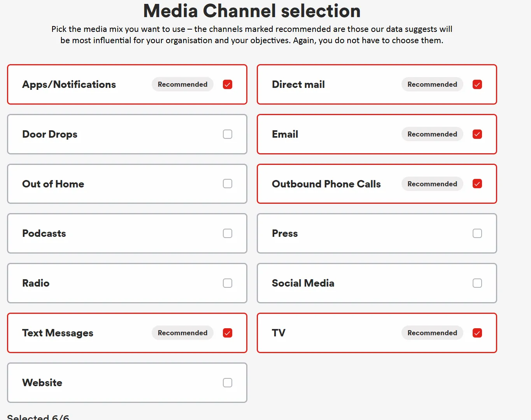Untick the Outbound Phone Calls checkbox
This screenshot has width=531, height=420.
[x=477, y=184]
